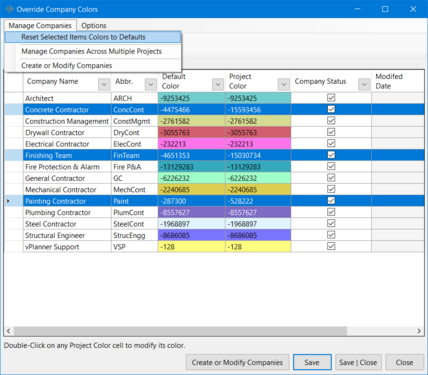
Task: Open the Abbr. column filter dropdown
Action: (x=151, y=84)
